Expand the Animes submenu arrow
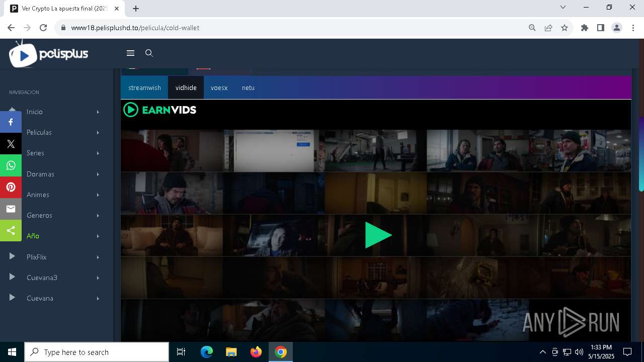The height and width of the screenshot is (362, 644). point(98,195)
